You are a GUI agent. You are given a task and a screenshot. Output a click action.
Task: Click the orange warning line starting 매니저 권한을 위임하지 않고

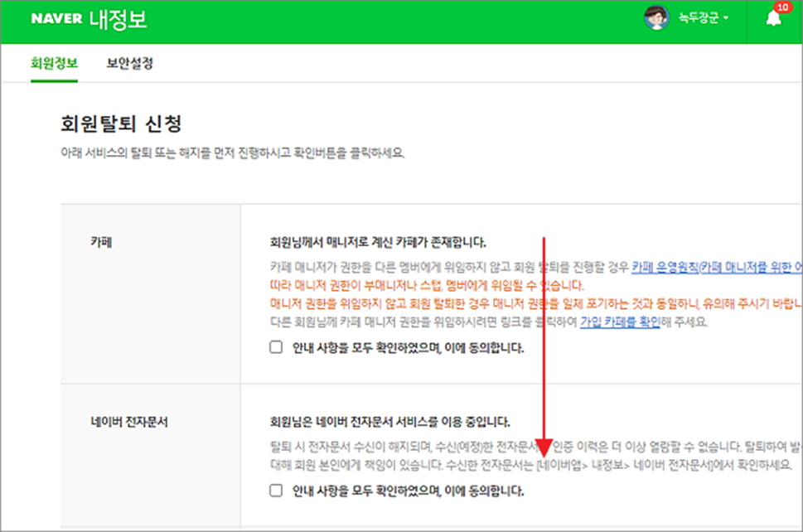point(536,303)
